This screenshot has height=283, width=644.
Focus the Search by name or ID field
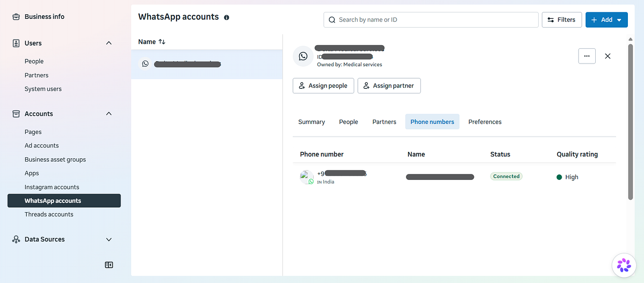(431, 20)
